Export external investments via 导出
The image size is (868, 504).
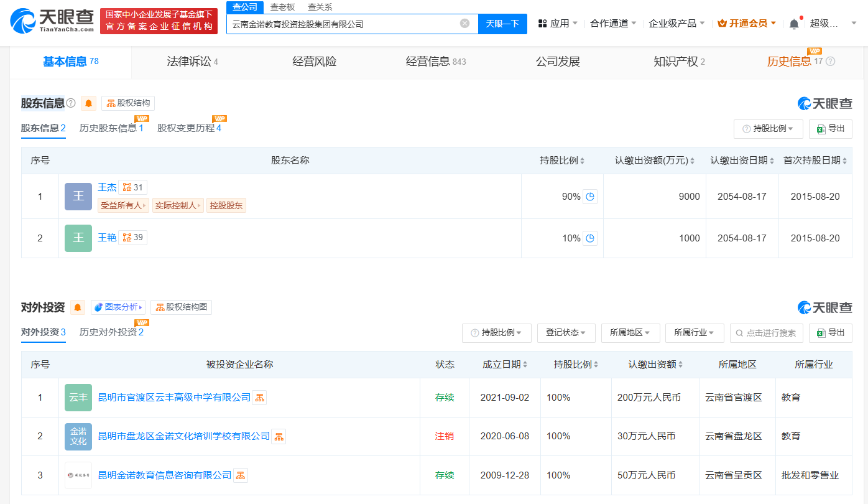point(831,333)
